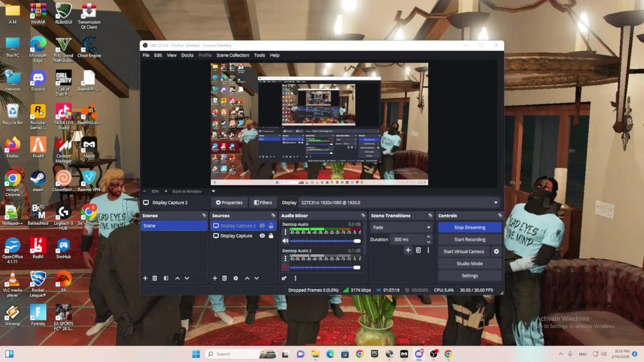Click the OBS preview canvas
This screenshot has width=644, height=362.
coord(319,124)
